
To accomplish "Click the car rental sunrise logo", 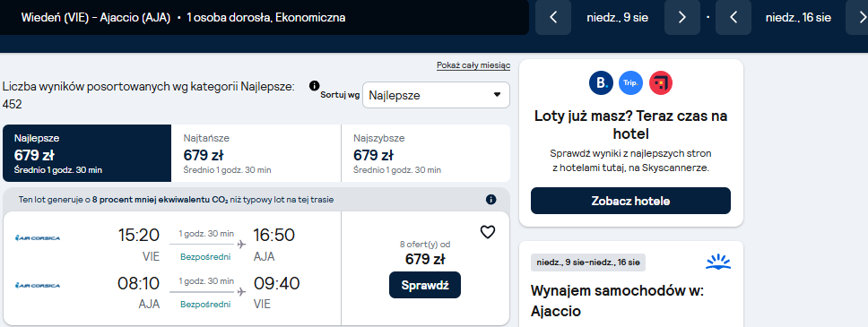I will click(718, 262).
